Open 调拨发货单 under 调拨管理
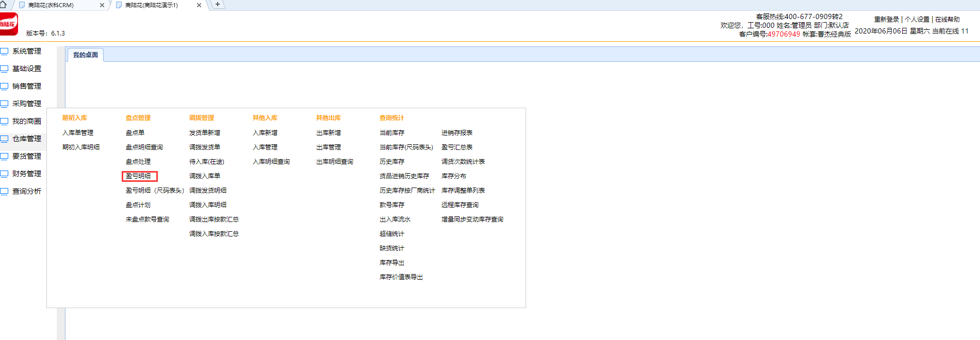The image size is (980, 340). point(205,147)
